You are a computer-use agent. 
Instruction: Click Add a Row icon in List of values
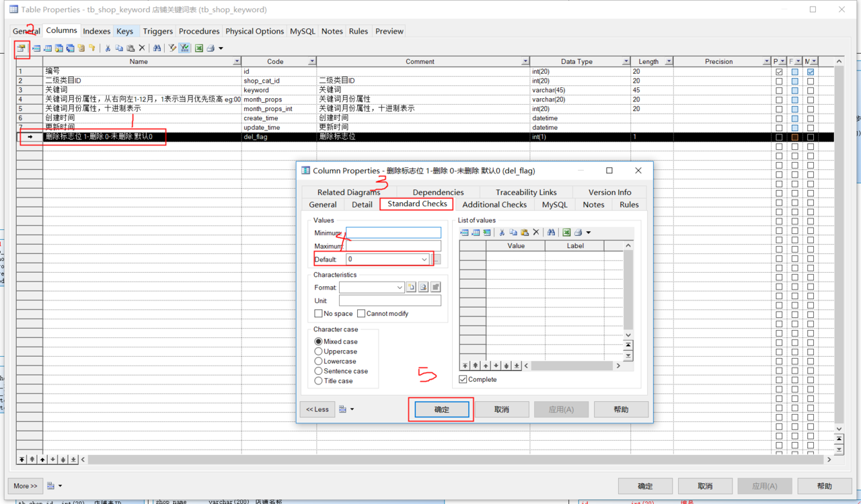point(476,233)
